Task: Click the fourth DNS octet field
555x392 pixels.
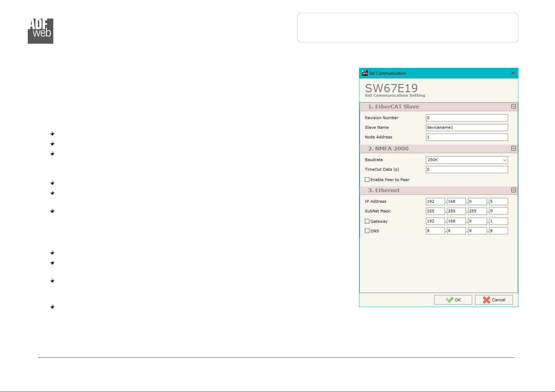Action: (x=498, y=231)
